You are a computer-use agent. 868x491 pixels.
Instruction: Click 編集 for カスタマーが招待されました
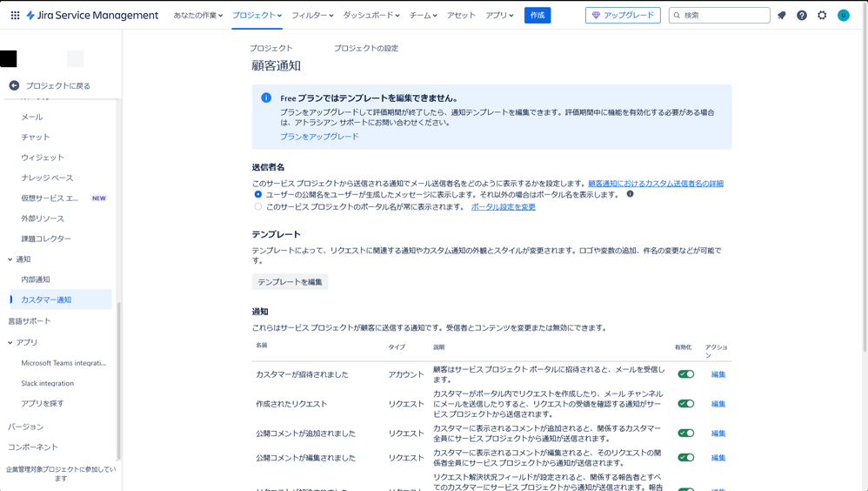tap(718, 374)
